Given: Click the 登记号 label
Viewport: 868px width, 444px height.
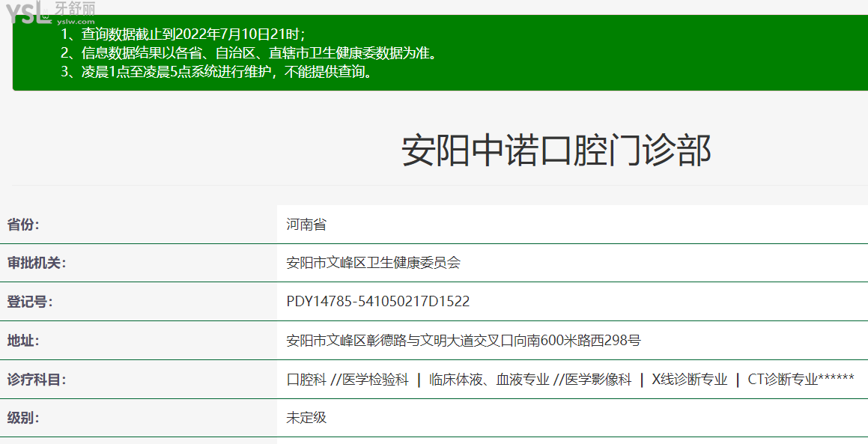Looking at the screenshot, I should 30,302.
